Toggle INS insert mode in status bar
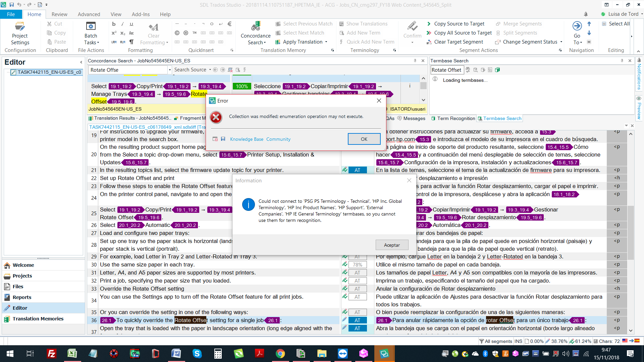 [518, 341]
